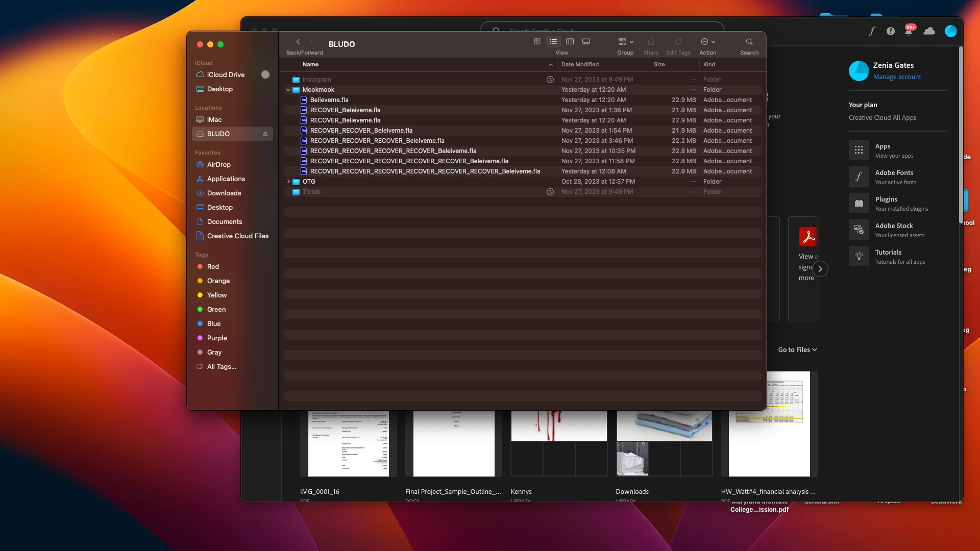Open Plugins in Creative Cloud panel

pos(886,199)
